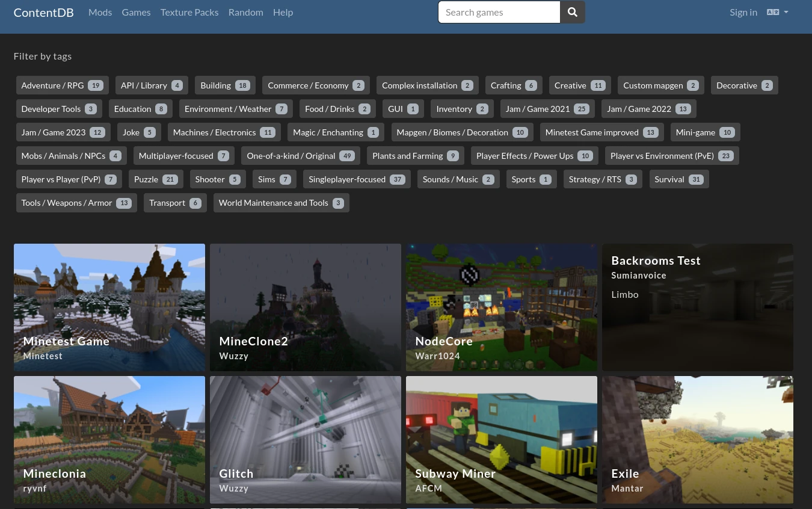Focus the Search games input field
The width and height of the screenshot is (812, 509).
point(499,12)
